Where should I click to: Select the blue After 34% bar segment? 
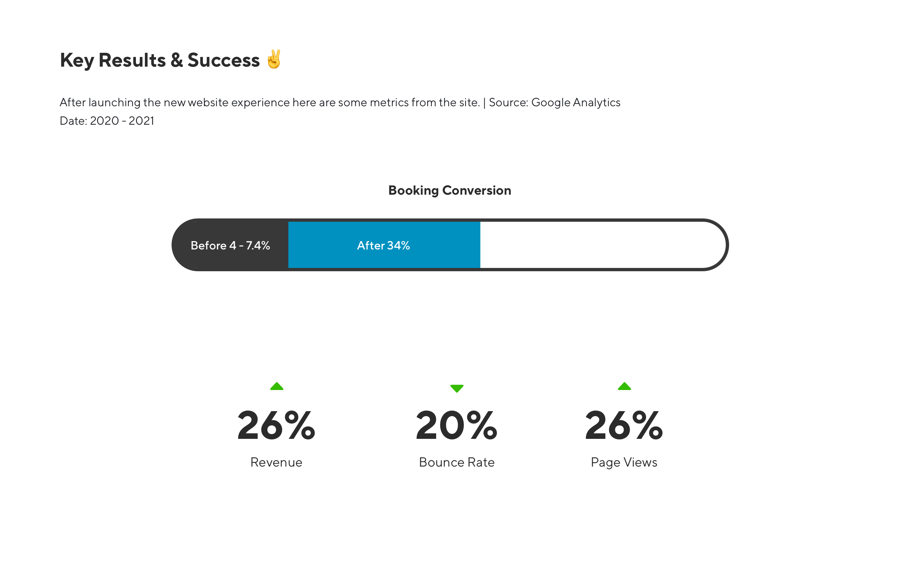coord(384,245)
